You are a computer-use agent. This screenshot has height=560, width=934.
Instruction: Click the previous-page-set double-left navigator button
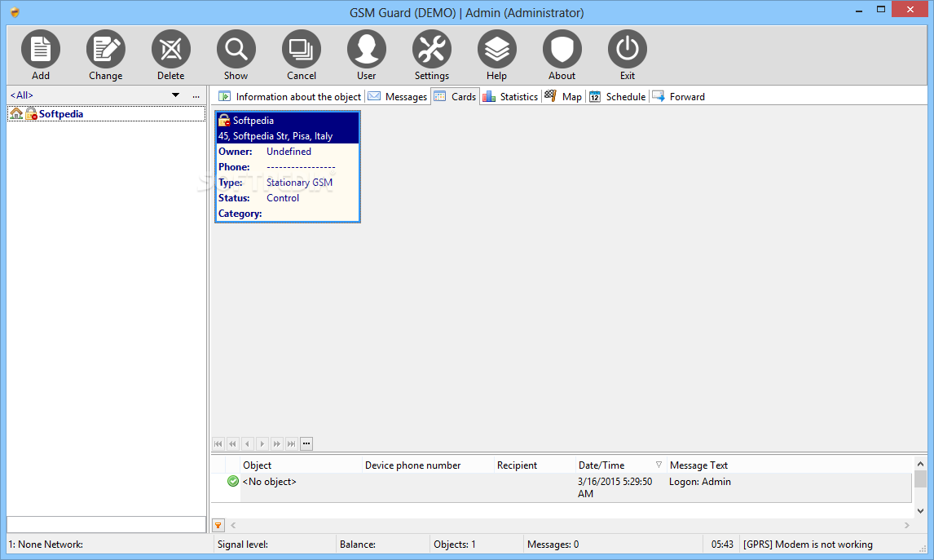click(x=233, y=443)
